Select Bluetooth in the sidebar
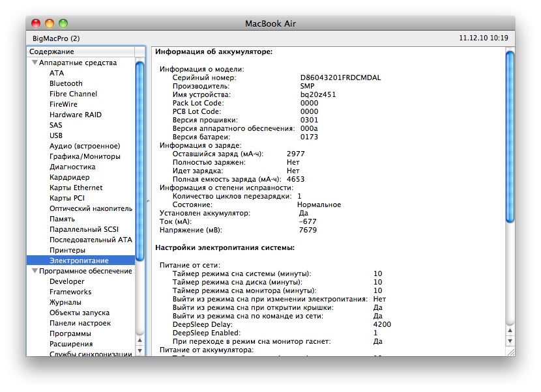The width and height of the screenshot is (541, 392). (x=66, y=83)
